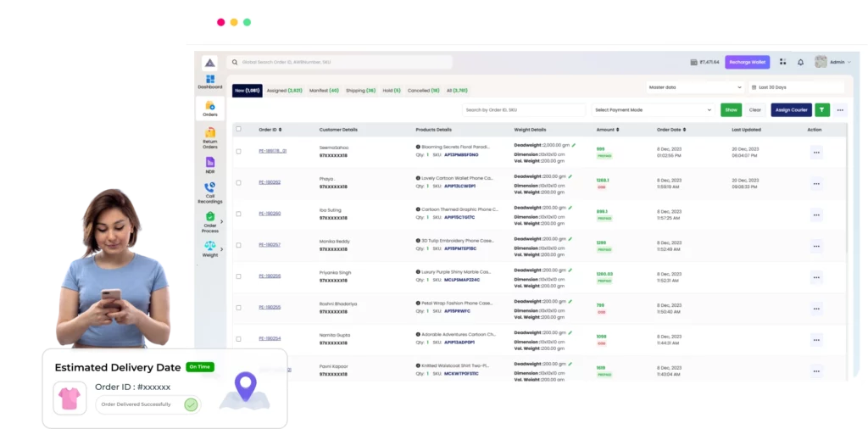The width and height of the screenshot is (868, 429).
Task: Tick the select-all checkbox in table header
Action: click(238, 129)
